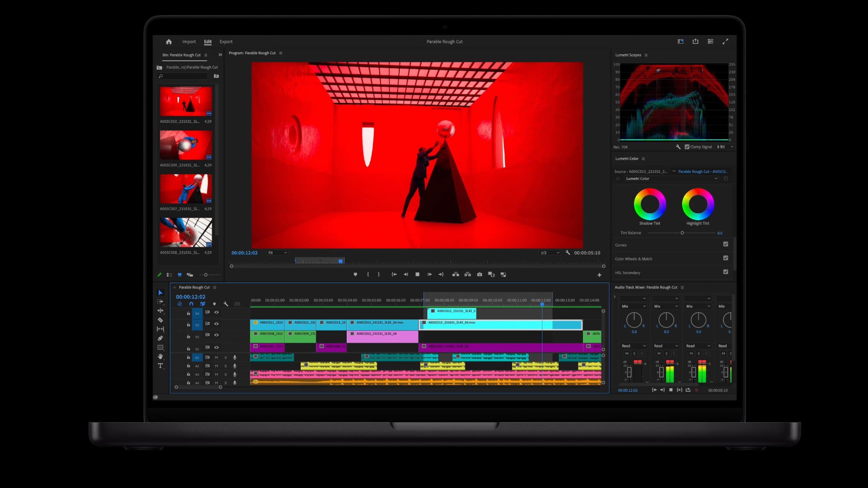
Task: Open the Fit zoom level dropdown
Action: [277, 252]
